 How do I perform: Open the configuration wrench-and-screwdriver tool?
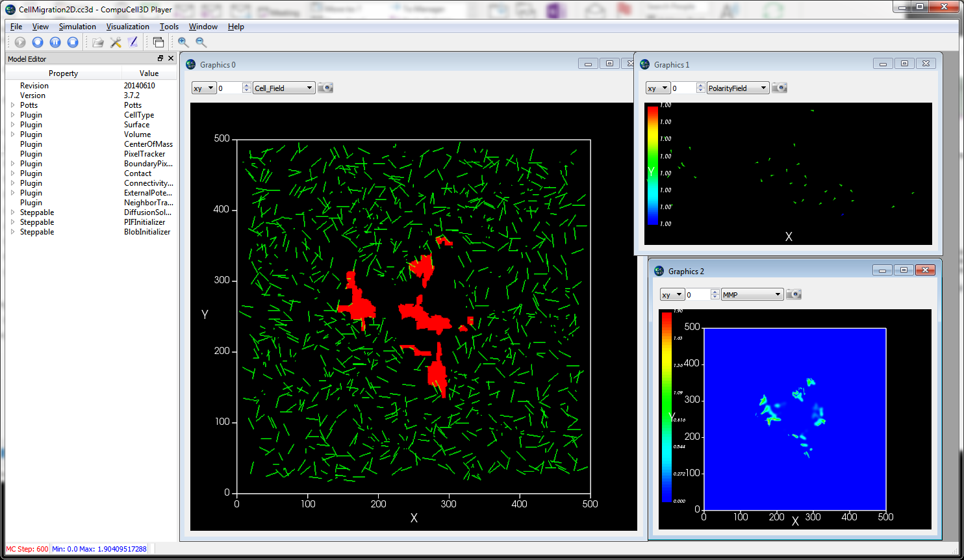[116, 42]
